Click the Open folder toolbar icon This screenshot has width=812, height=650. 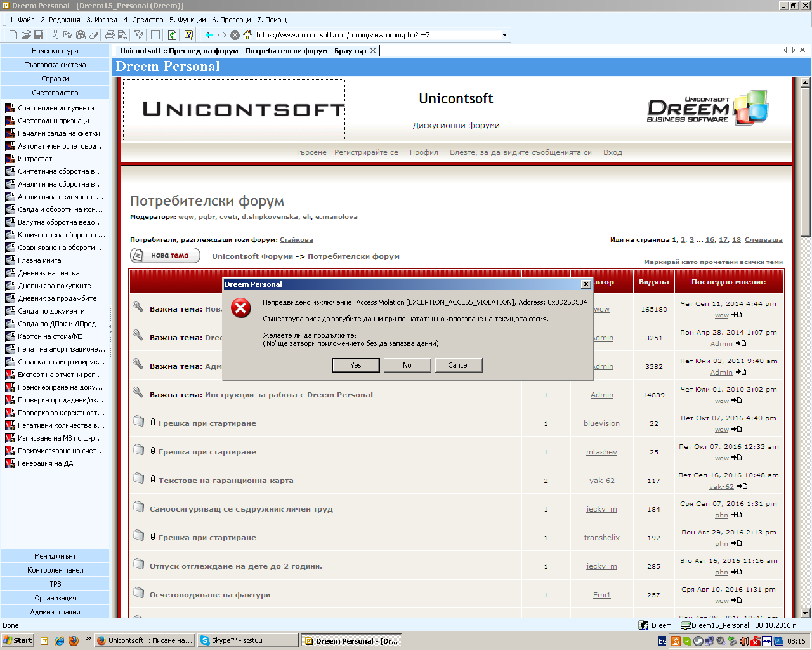[x=26, y=35]
